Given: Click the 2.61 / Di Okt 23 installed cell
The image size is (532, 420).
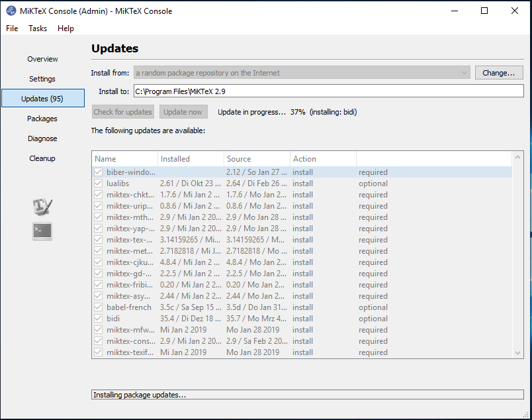Looking at the screenshot, I should [x=191, y=183].
